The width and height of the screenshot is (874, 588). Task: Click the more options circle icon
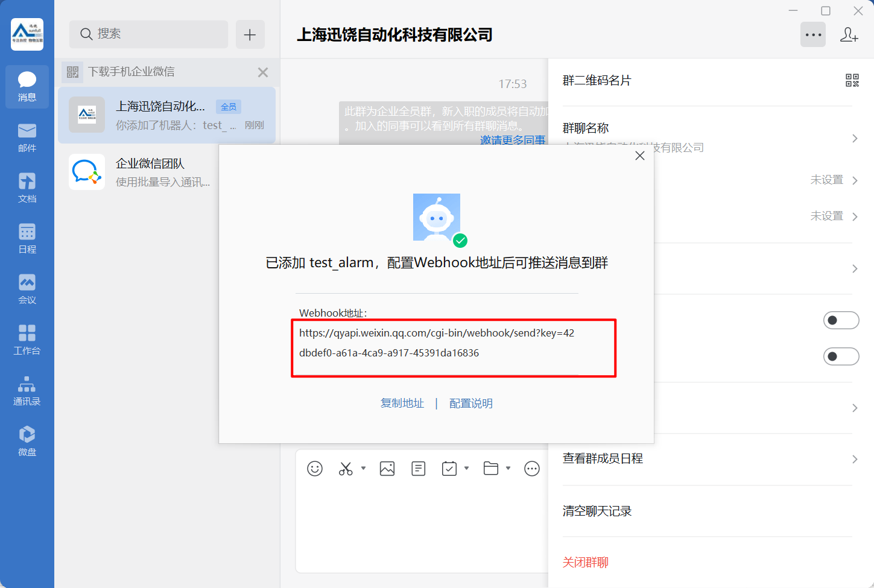click(x=532, y=469)
